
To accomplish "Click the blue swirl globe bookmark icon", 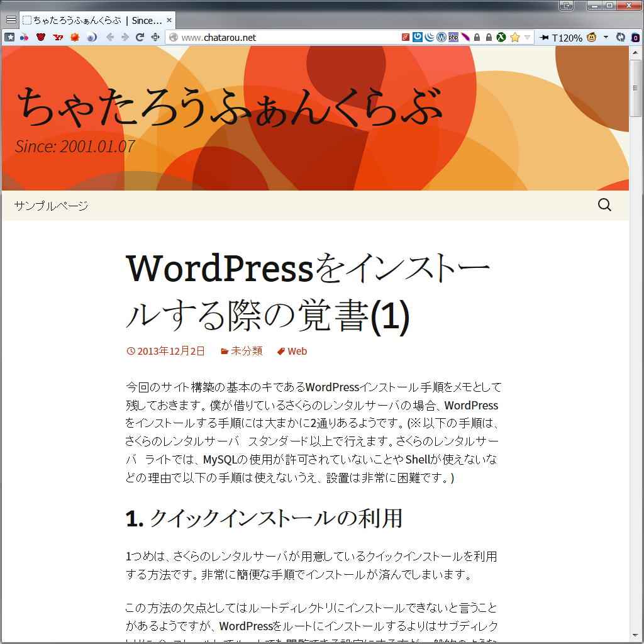I will 92,37.
